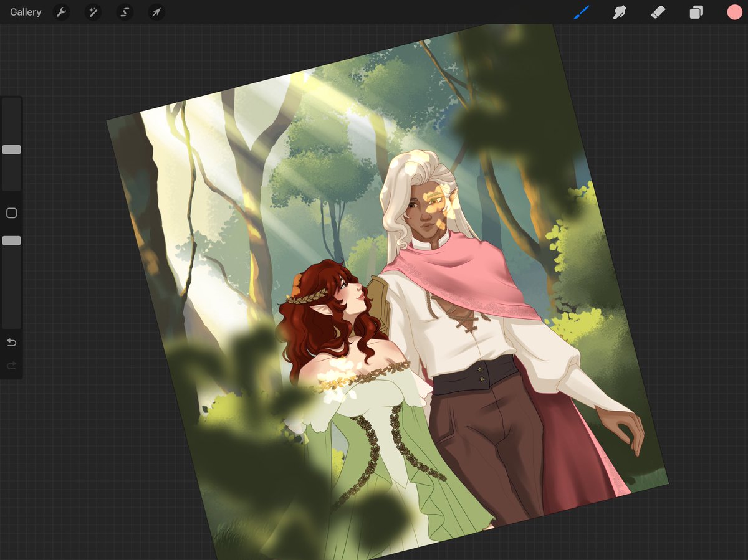Tap the brush opacity slider handle

point(11,239)
